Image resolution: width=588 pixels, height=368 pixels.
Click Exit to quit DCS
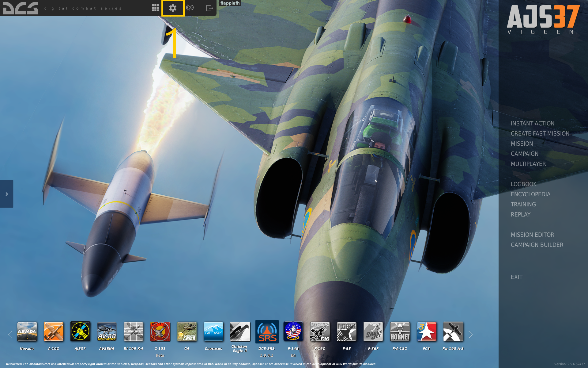[517, 277]
